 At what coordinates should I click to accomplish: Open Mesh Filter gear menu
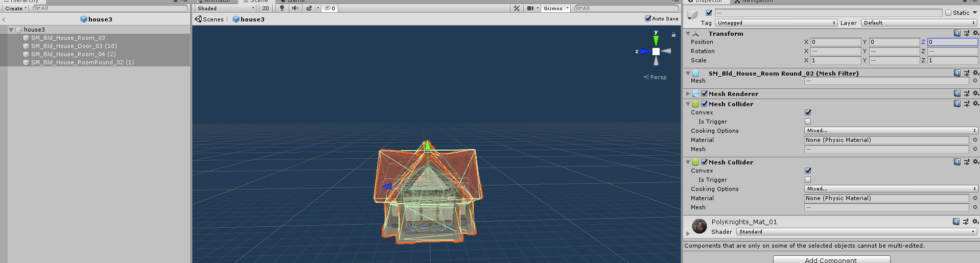tap(975, 73)
